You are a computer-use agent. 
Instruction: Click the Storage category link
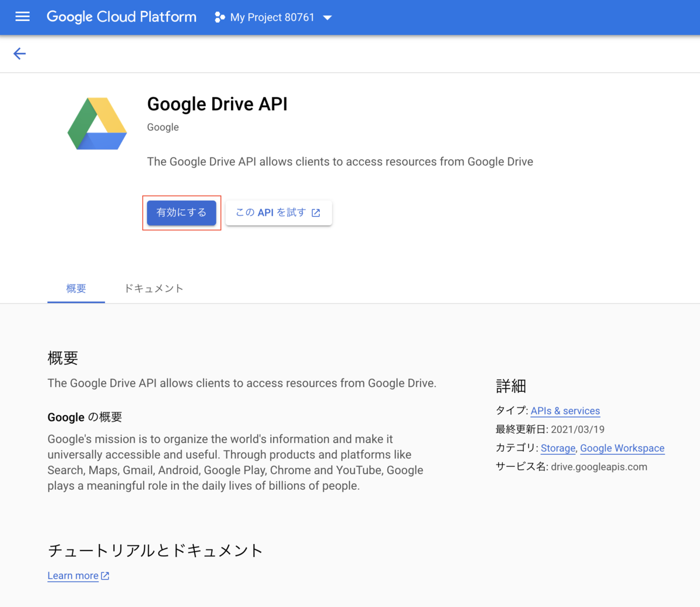pyautogui.click(x=558, y=448)
